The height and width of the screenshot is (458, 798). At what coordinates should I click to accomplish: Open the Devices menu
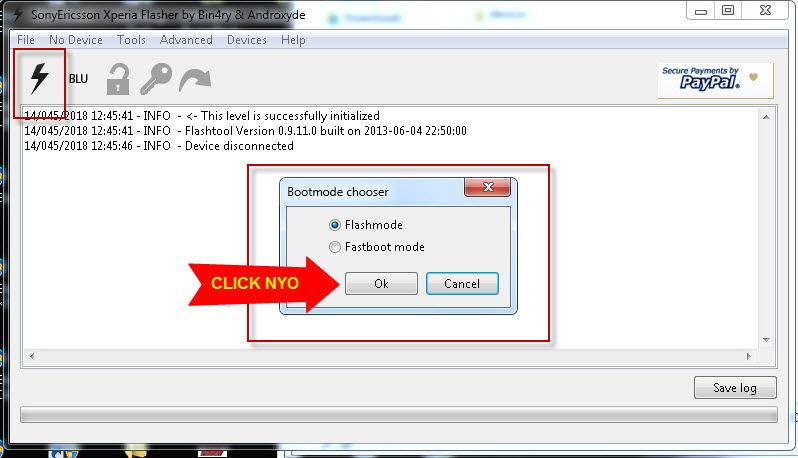[247, 40]
